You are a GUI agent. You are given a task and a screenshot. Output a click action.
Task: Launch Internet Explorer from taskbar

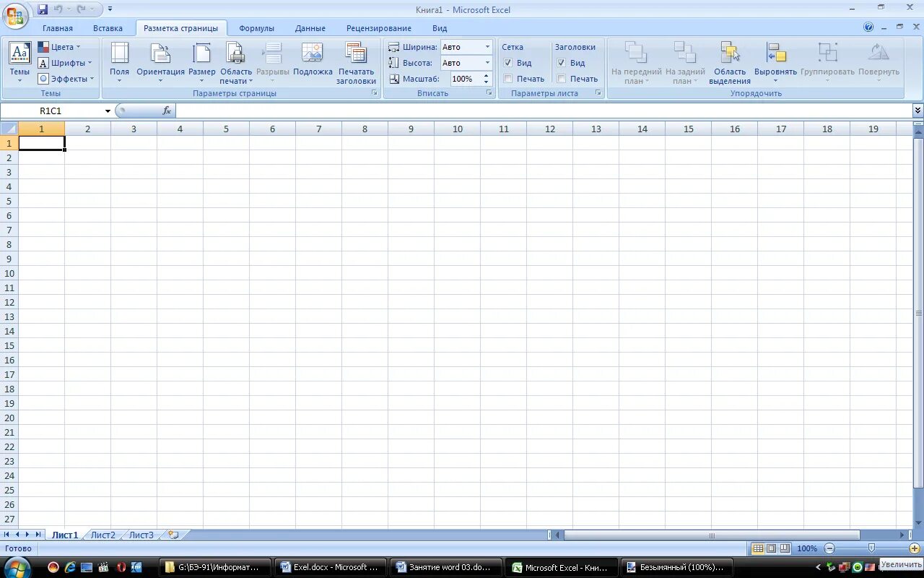coord(70,567)
